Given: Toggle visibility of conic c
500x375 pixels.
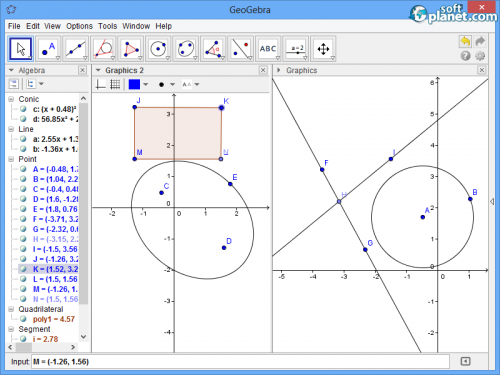Looking at the screenshot, I should 23,109.
